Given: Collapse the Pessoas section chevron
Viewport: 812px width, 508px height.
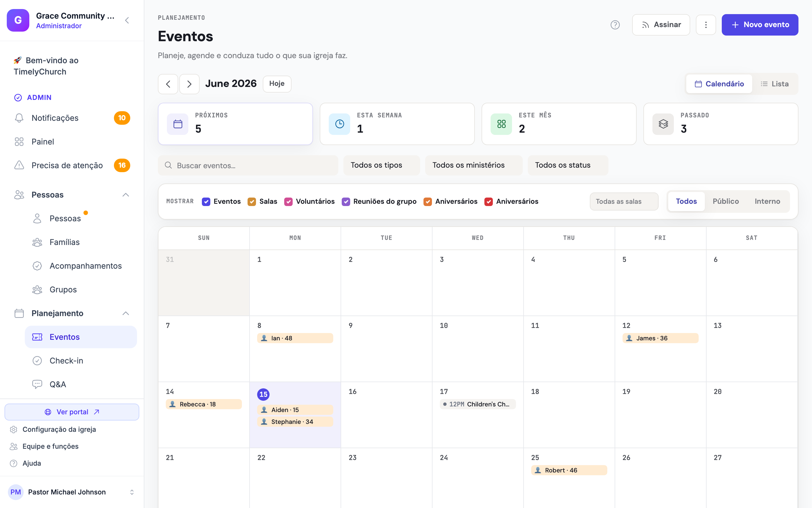Looking at the screenshot, I should (126, 195).
